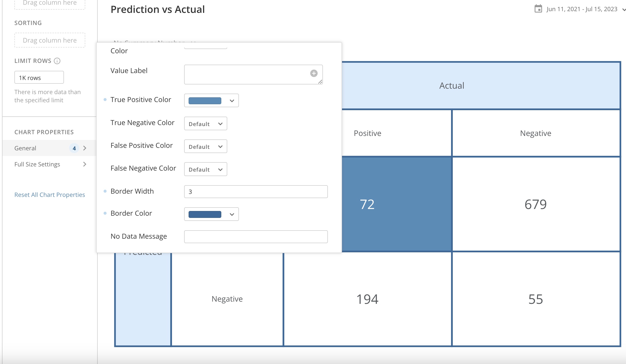Click the Sorting drag column placeholder

point(49,40)
